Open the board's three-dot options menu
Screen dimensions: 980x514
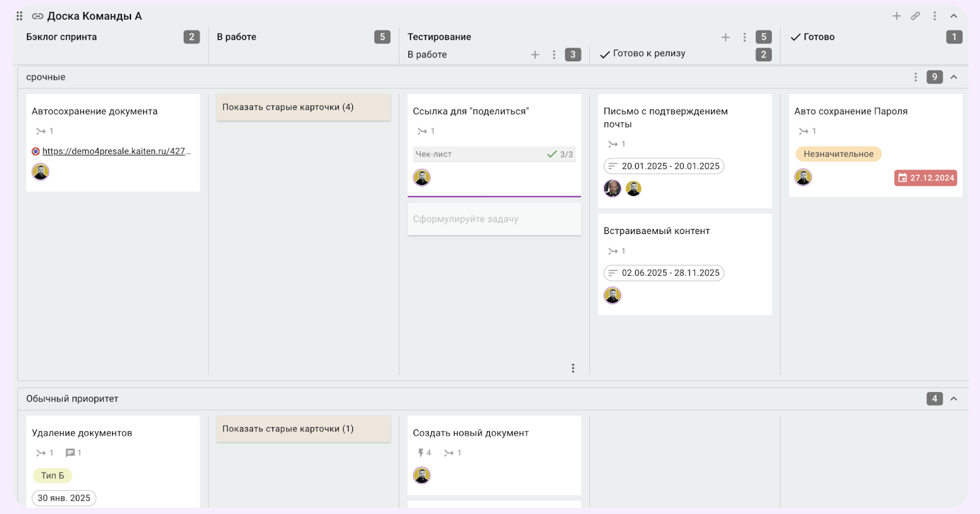pos(935,16)
